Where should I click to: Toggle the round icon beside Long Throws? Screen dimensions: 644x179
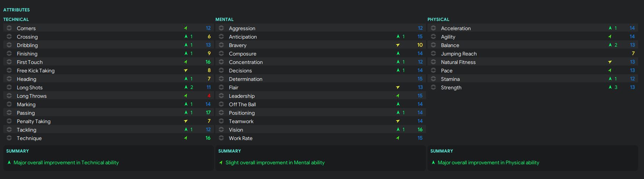(x=9, y=96)
